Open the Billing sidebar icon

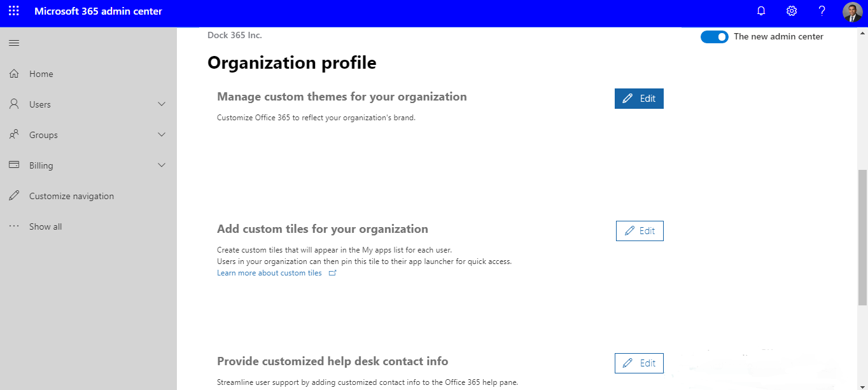coord(13,165)
